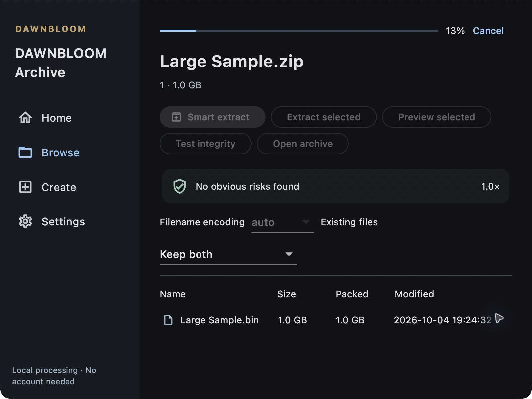Select the Large Sample.bin file name
Viewport: 532px width, 399px height.
(219, 320)
